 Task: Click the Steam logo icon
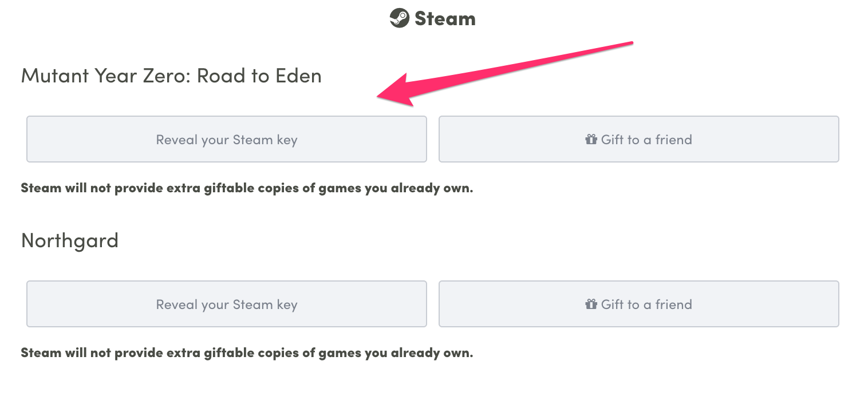click(399, 18)
